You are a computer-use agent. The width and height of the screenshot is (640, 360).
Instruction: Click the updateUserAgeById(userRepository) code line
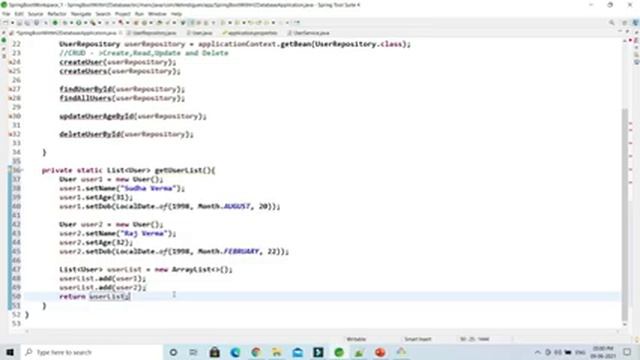click(133, 116)
